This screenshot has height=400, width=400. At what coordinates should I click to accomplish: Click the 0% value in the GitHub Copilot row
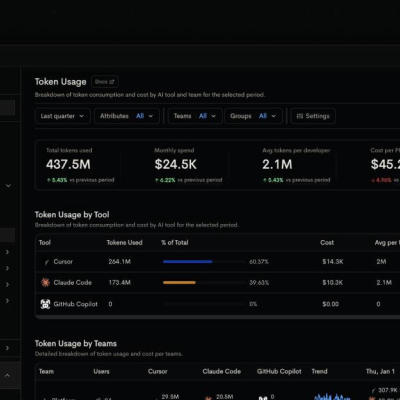[253, 304]
